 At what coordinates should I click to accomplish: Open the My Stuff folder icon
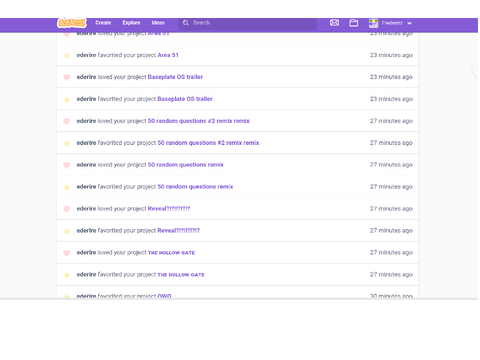pyautogui.click(x=353, y=23)
